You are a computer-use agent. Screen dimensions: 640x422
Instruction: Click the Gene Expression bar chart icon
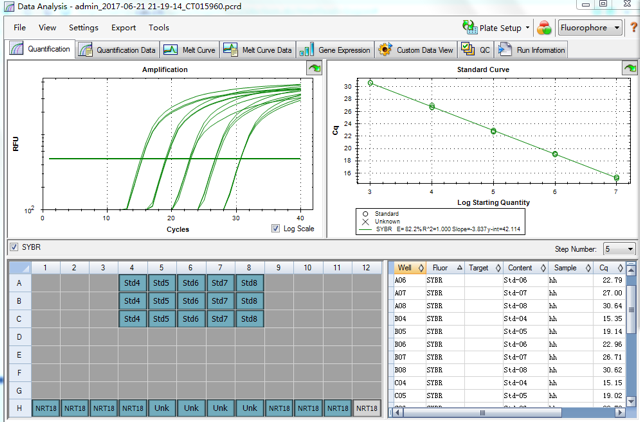coord(307,50)
